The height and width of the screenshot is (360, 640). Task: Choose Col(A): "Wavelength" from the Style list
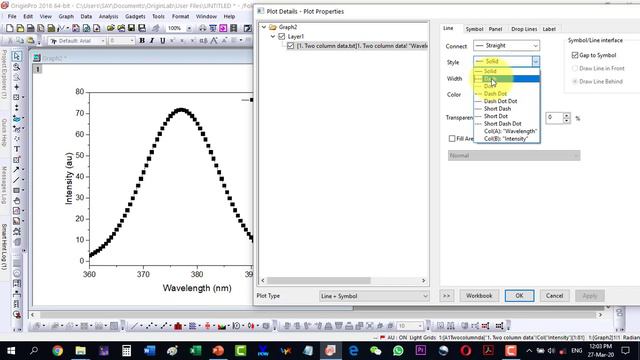(507, 131)
